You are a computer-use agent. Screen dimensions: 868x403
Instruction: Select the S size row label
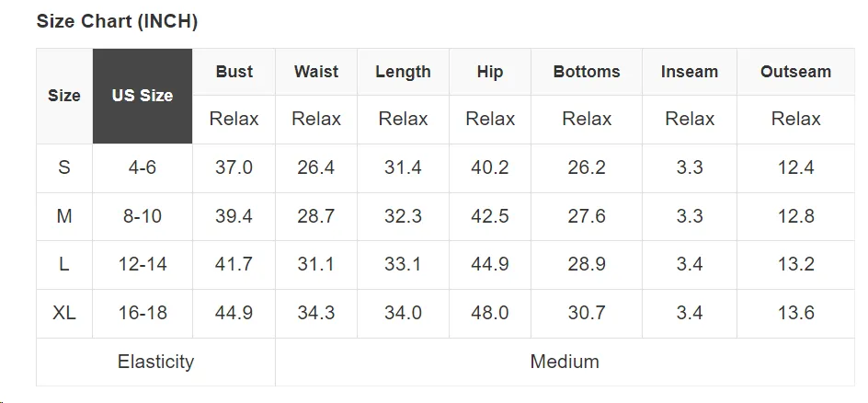[64, 167]
